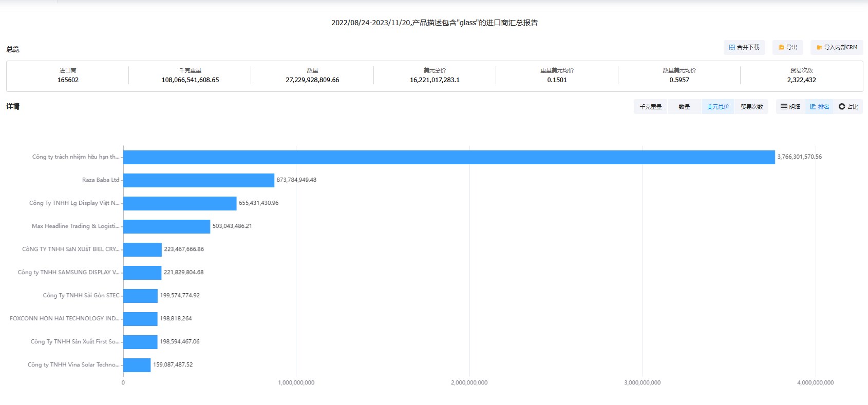The width and height of the screenshot is (868, 405).
Task: Select the 贸易次数 tab
Action: point(751,107)
